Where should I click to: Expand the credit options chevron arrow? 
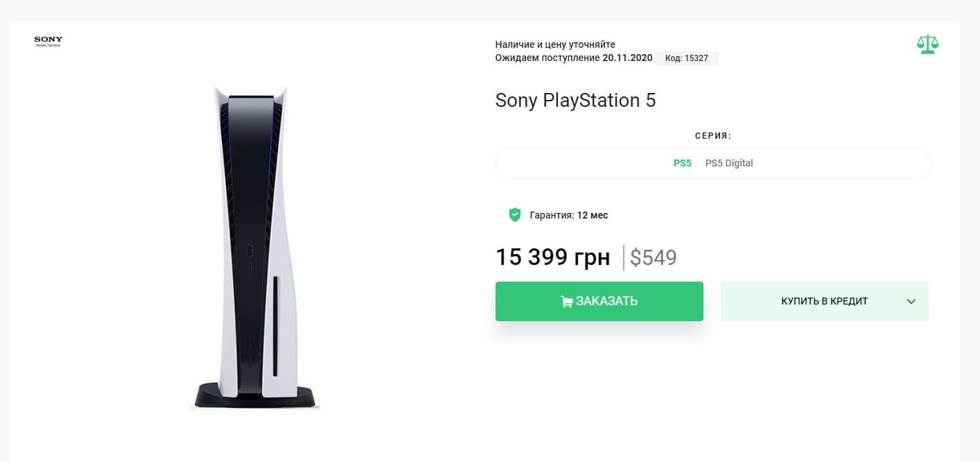tap(911, 302)
